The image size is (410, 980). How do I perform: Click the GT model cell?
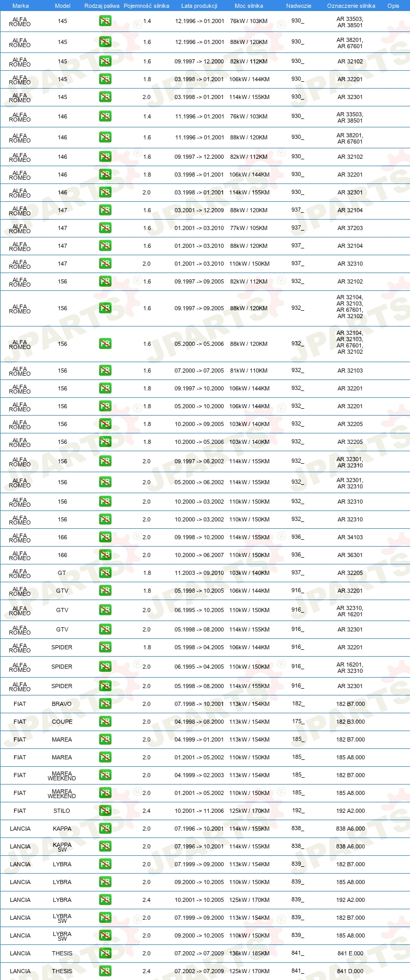pos(62,573)
